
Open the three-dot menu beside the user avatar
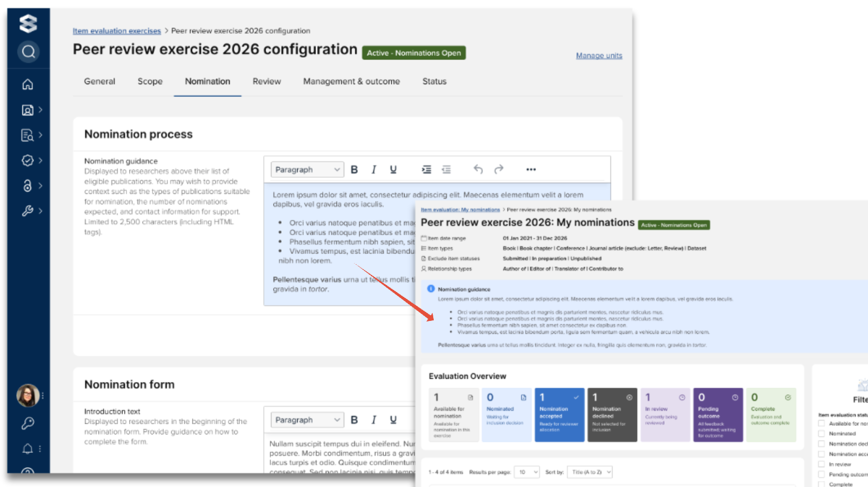[x=42, y=396]
